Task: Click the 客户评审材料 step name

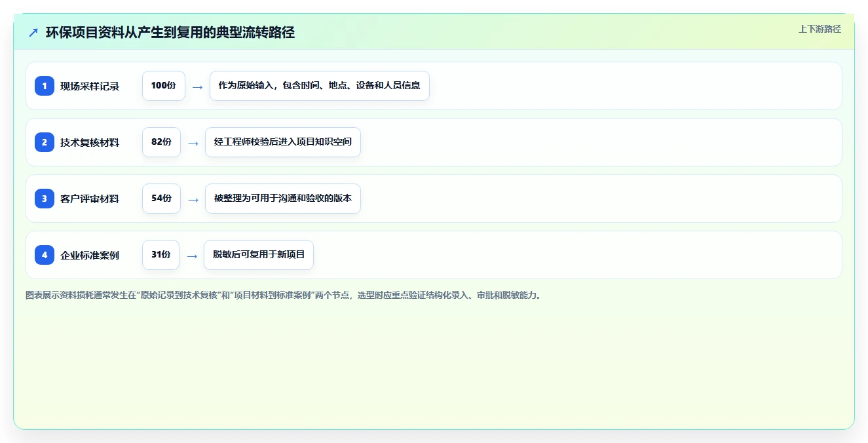Action: (x=90, y=199)
